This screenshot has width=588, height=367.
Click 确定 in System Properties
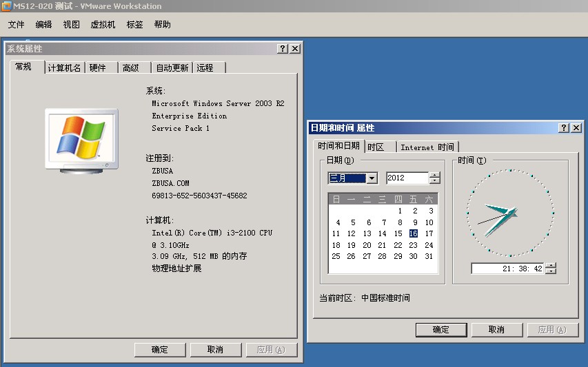tap(160, 350)
